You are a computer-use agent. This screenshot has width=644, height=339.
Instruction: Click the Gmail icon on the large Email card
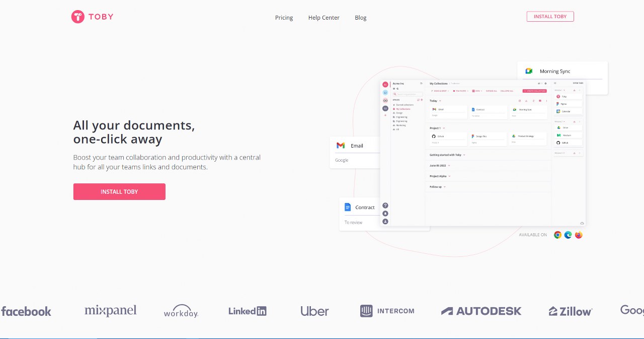point(341,146)
